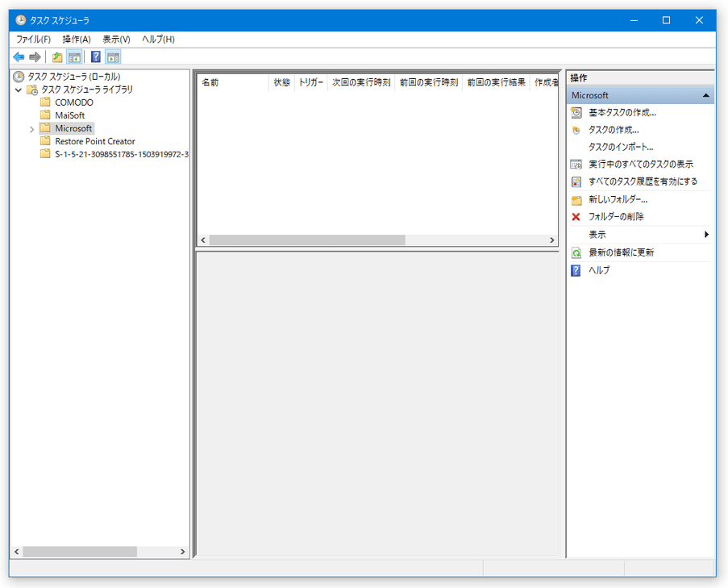
Task: Select すべてのタスク履歴を有効にする
Action: 643,181
